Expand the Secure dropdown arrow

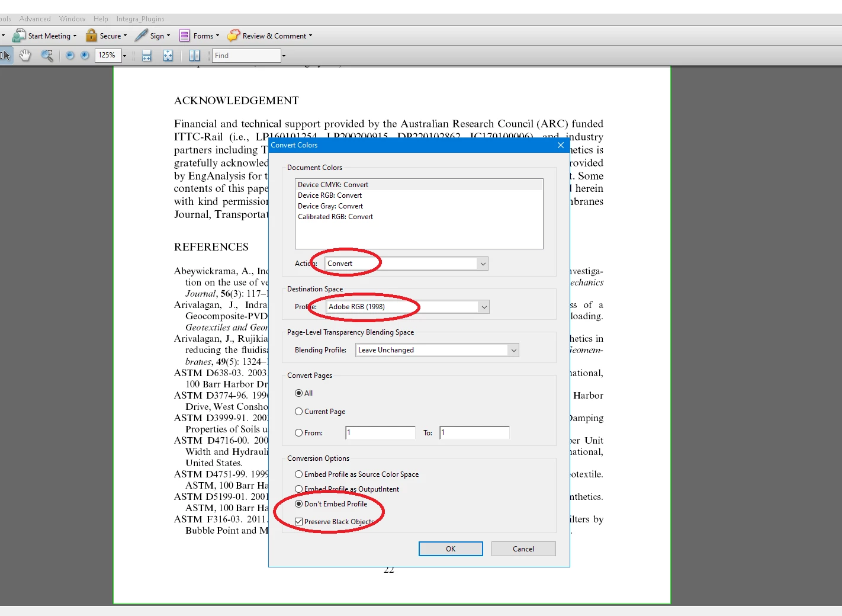(x=125, y=36)
